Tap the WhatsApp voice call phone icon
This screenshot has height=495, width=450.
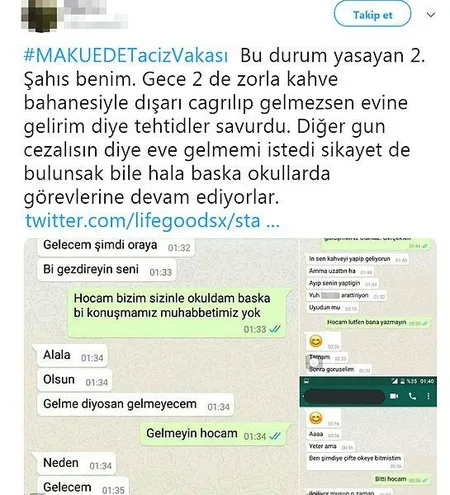point(412,396)
